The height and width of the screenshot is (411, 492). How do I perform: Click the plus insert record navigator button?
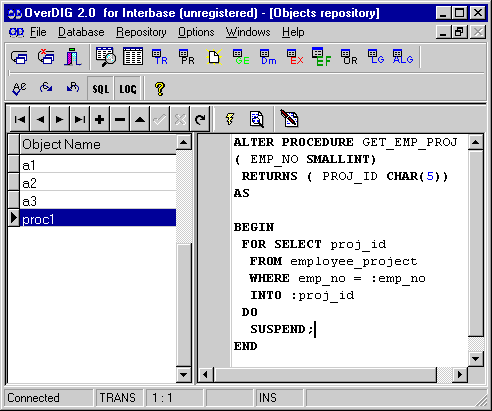(x=100, y=119)
